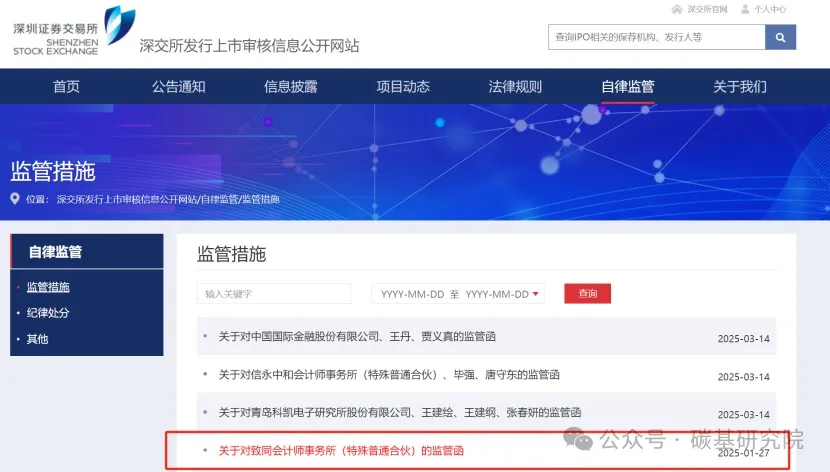Click the user icon beside 个人中心
The width and height of the screenshot is (830, 472).
[x=745, y=9]
